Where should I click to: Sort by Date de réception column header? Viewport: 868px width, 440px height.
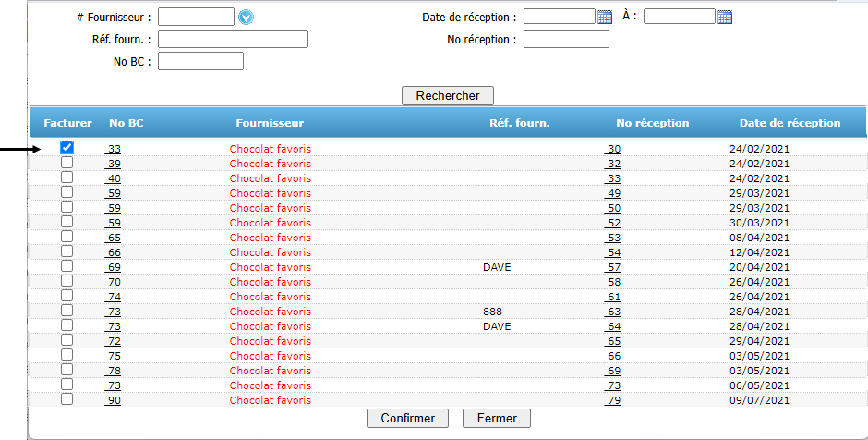coord(790,123)
